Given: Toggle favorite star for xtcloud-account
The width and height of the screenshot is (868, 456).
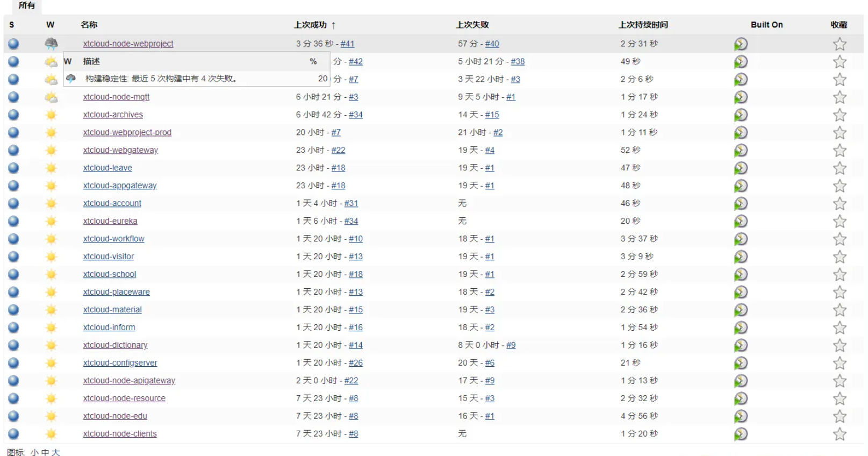Looking at the screenshot, I should point(840,204).
